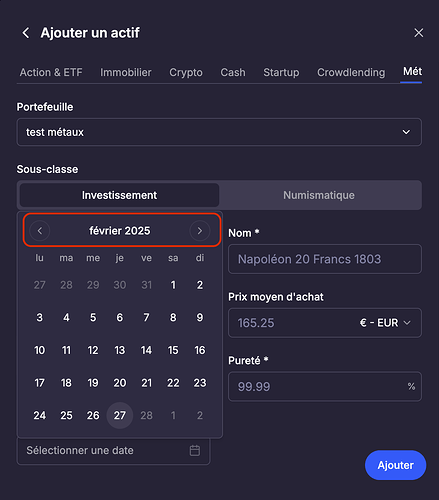The image size is (439, 500).
Task: Focus the Nom input field
Action: [x=325, y=259]
